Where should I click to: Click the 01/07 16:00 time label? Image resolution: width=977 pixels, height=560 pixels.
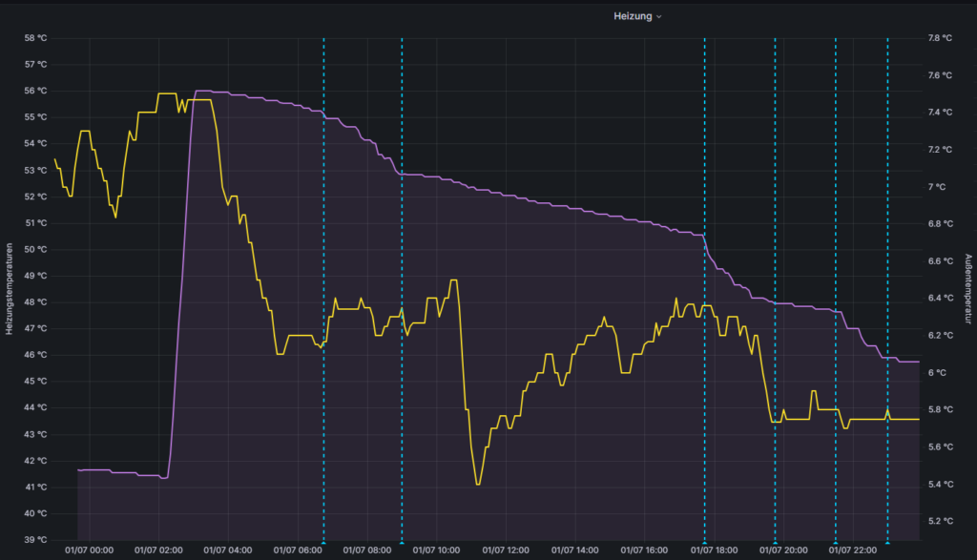644,550
